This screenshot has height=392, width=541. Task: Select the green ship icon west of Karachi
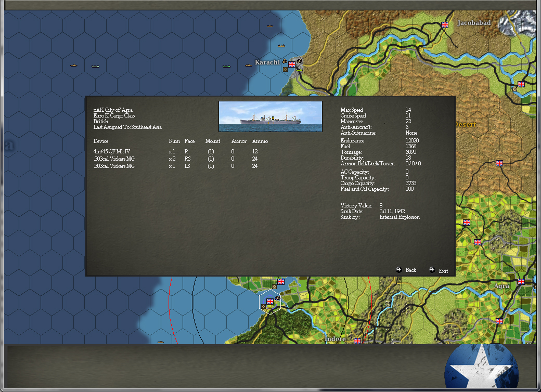[226, 66]
